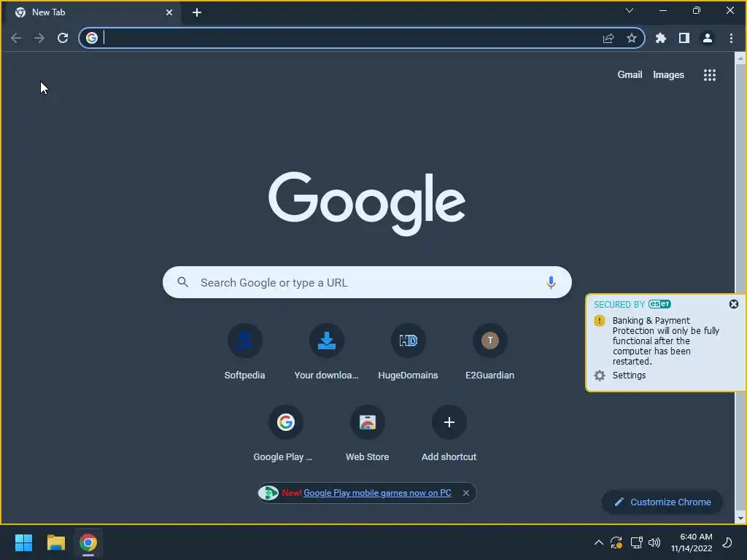This screenshot has height=560, width=747.
Task: Open Chrome's three-dot menu
Action: (731, 38)
